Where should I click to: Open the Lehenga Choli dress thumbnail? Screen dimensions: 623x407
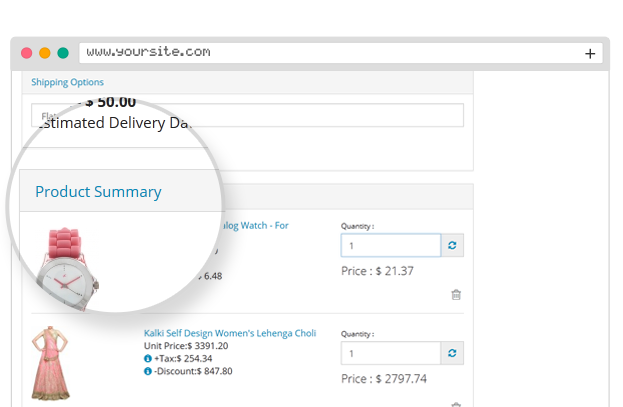(x=50, y=363)
